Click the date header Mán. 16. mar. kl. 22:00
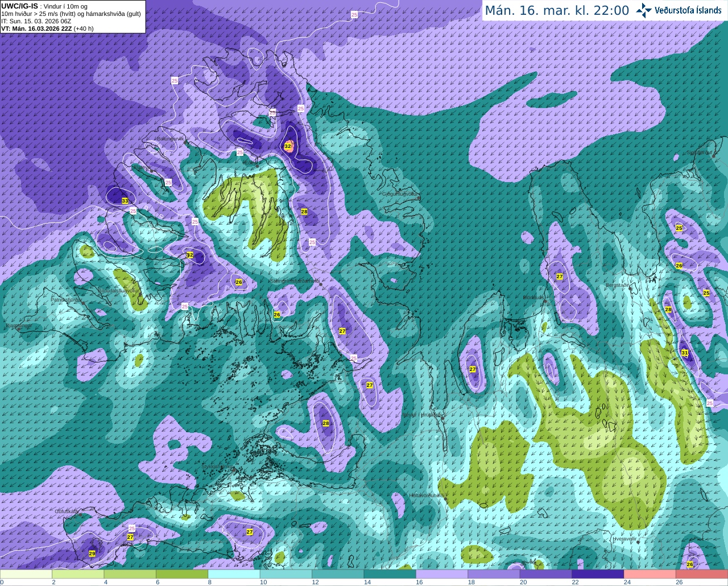 [557, 11]
